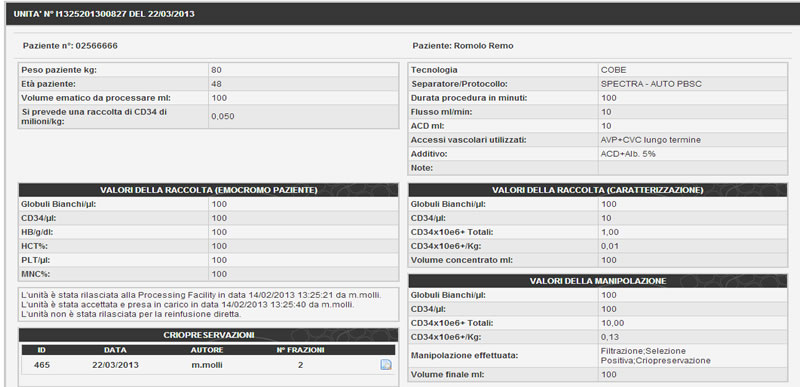Click the unit header I1325201300827 bar

(x=403, y=14)
